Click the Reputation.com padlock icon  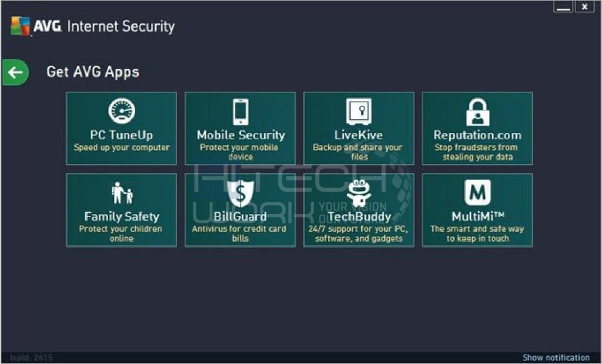coord(477,112)
